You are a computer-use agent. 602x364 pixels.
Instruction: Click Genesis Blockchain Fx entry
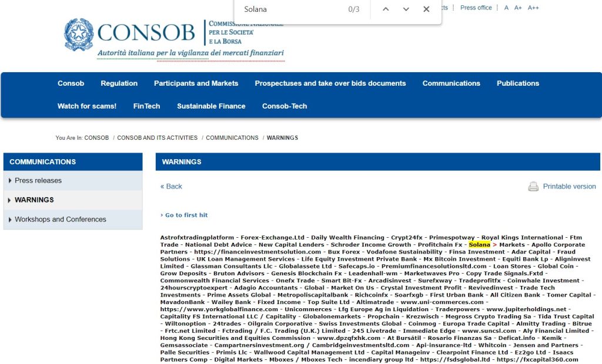pyautogui.click(x=306, y=274)
